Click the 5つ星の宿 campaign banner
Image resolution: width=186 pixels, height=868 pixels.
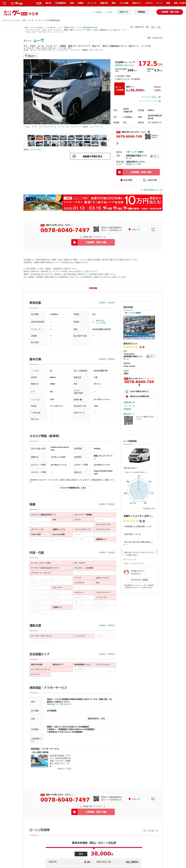(x=93, y=203)
